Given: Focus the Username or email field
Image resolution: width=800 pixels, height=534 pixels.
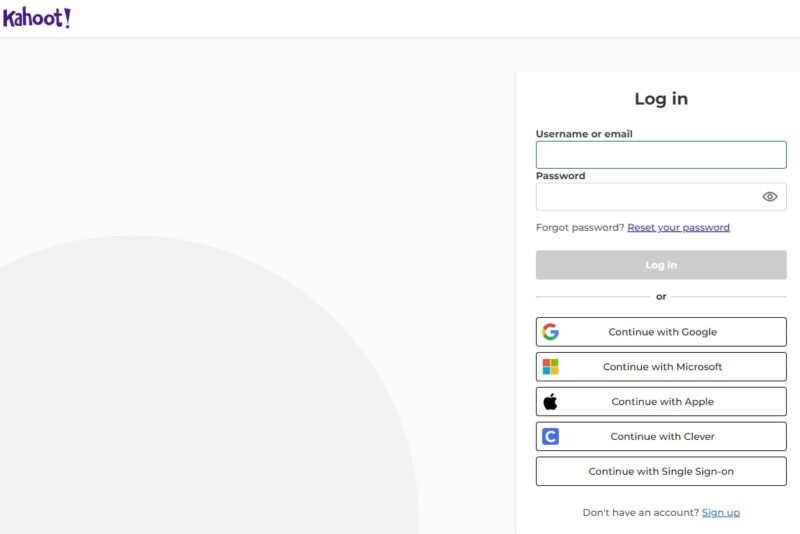Looking at the screenshot, I should pos(660,155).
